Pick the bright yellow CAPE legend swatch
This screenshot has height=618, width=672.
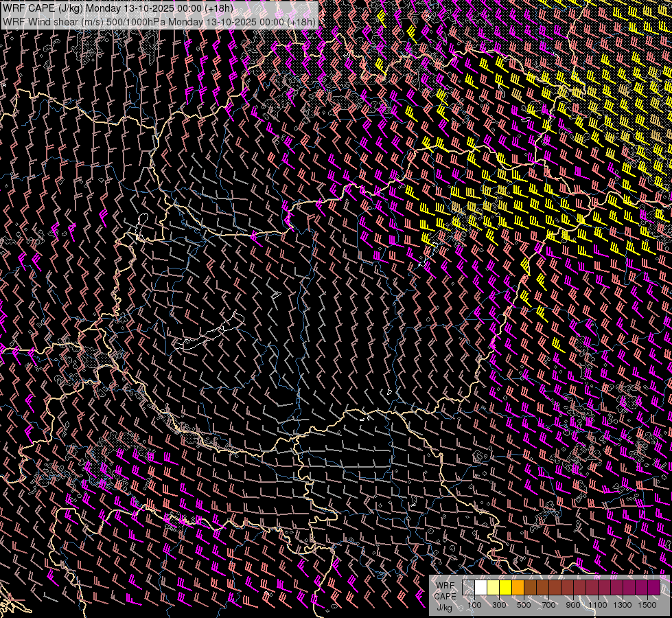[x=505, y=588]
